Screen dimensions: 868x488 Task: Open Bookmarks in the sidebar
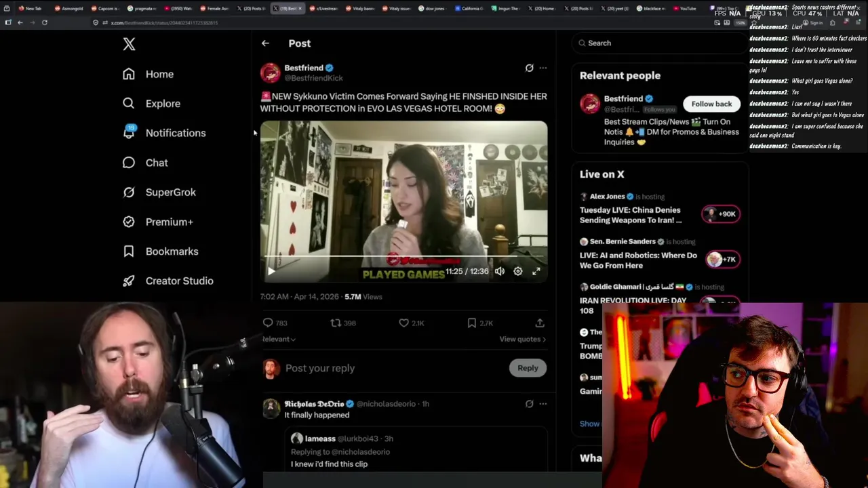tap(160, 251)
